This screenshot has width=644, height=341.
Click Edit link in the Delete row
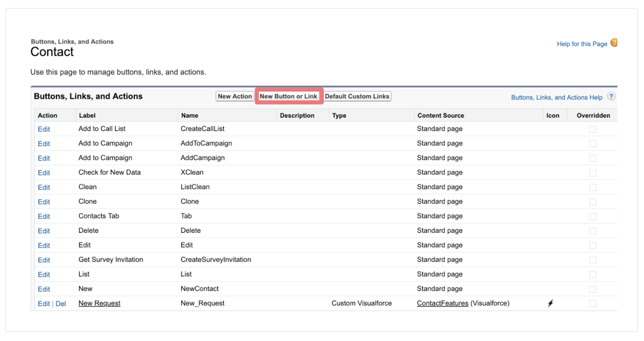tap(44, 231)
